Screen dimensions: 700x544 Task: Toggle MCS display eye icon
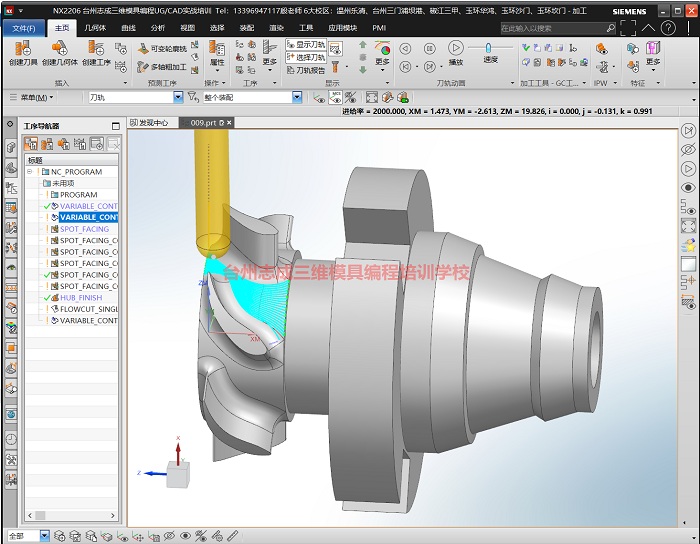point(335,97)
